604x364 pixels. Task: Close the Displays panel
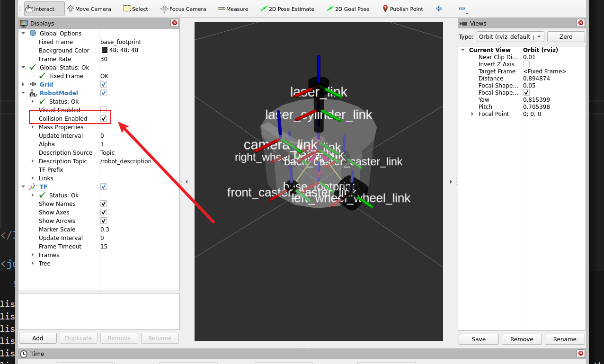click(175, 23)
